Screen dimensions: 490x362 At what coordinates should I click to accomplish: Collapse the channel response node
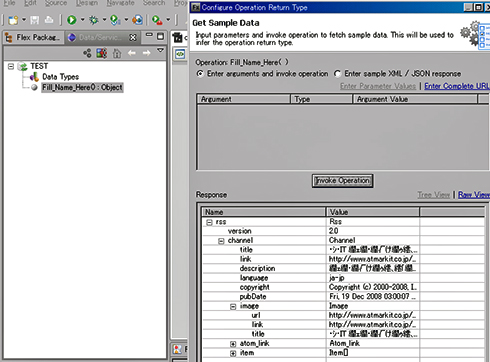click(221, 241)
